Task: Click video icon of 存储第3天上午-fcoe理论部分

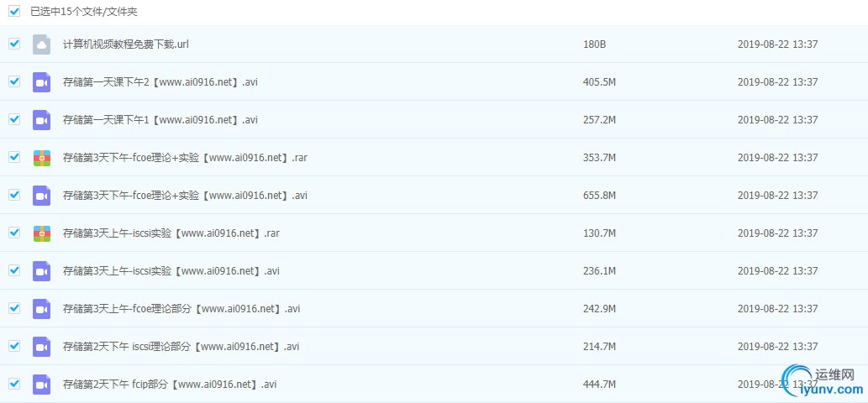Action: pyautogui.click(x=41, y=308)
